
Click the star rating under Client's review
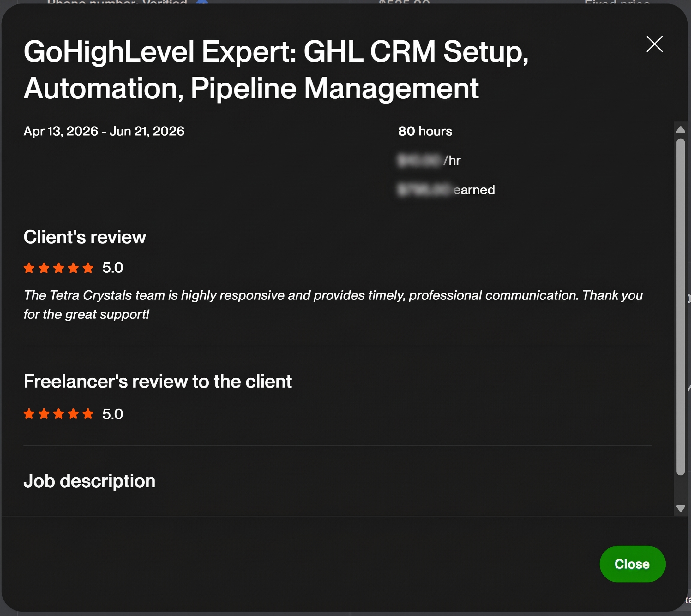click(59, 268)
